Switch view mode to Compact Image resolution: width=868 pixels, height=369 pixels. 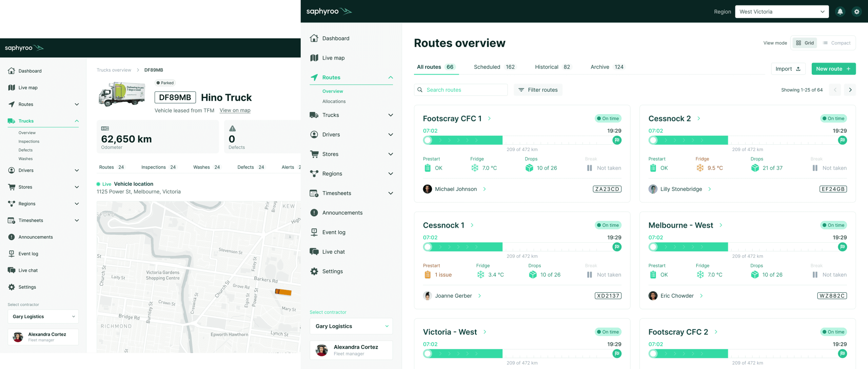pyautogui.click(x=836, y=43)
